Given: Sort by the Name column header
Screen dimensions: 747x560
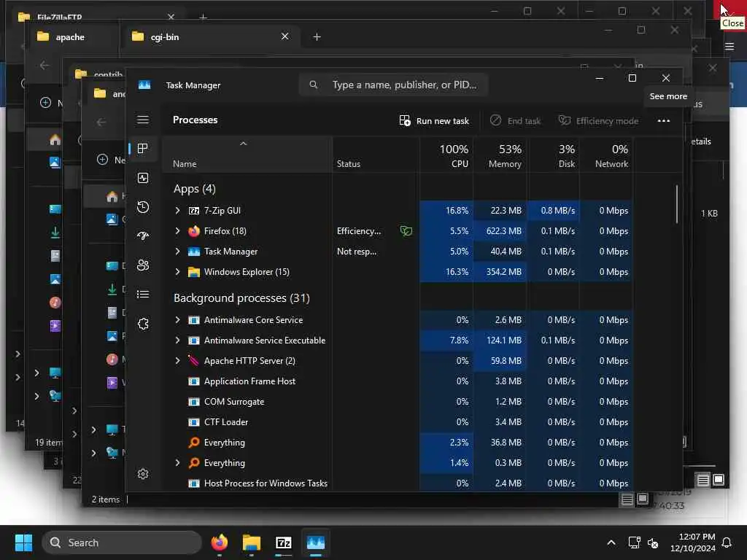Looking at the screenshot, I should (247, 155).
